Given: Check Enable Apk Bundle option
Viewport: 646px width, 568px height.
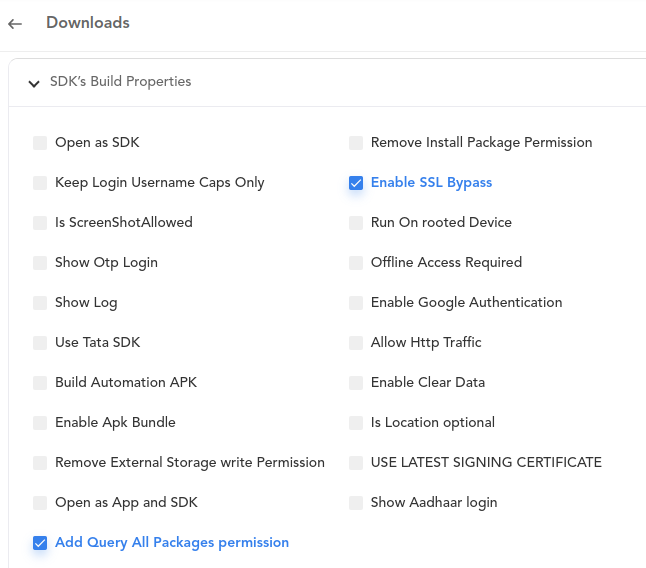Looking at the screenshot, I should (40, 423).
